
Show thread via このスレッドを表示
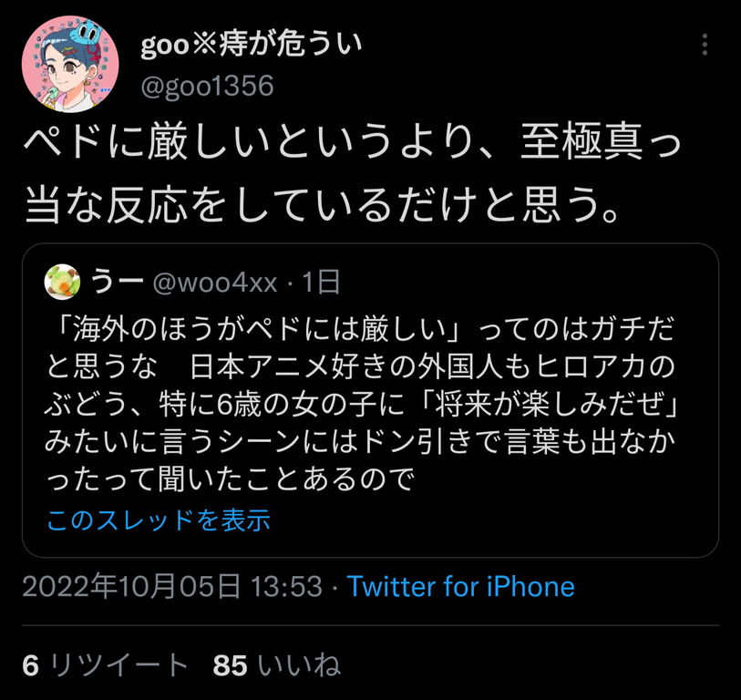click(x=159, y=520)
